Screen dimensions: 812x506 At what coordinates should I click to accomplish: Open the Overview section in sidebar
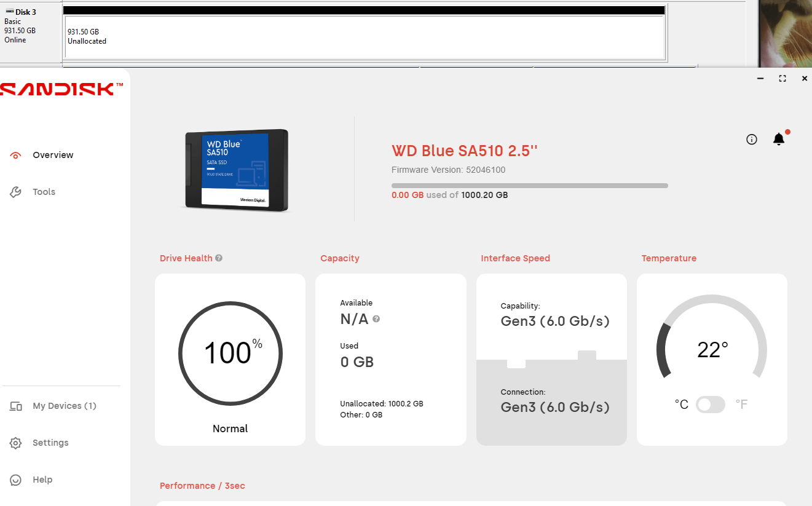click(53, 155)
